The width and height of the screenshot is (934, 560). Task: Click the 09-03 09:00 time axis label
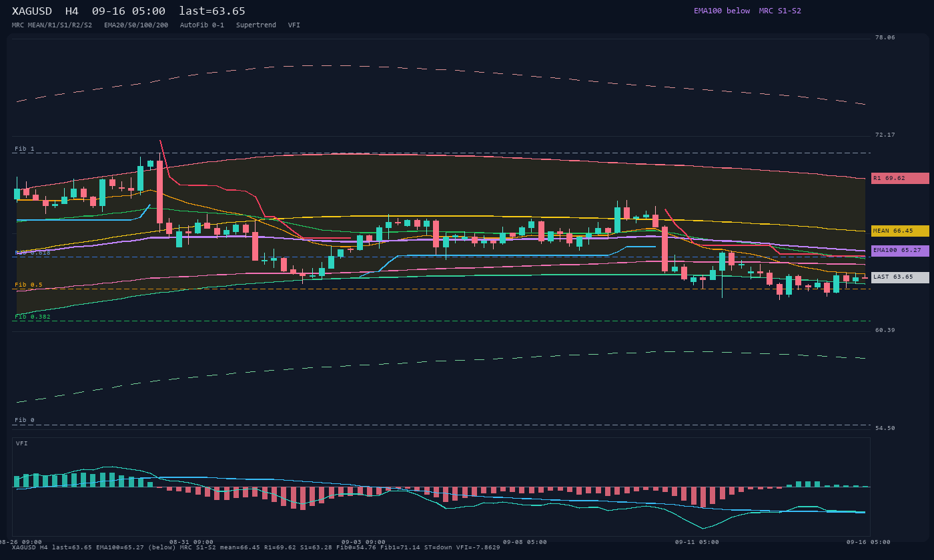coord(364,542)
